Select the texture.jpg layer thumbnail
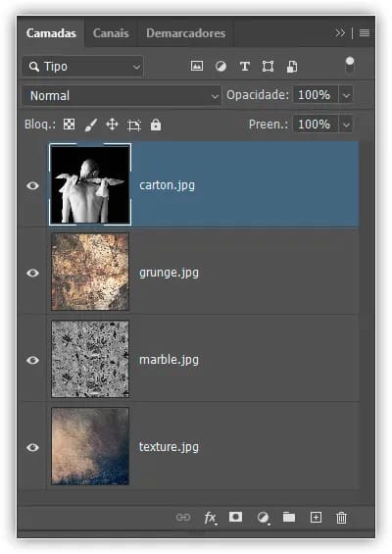The height and width of the screenshot is (554, 392). tap(90, 446)
